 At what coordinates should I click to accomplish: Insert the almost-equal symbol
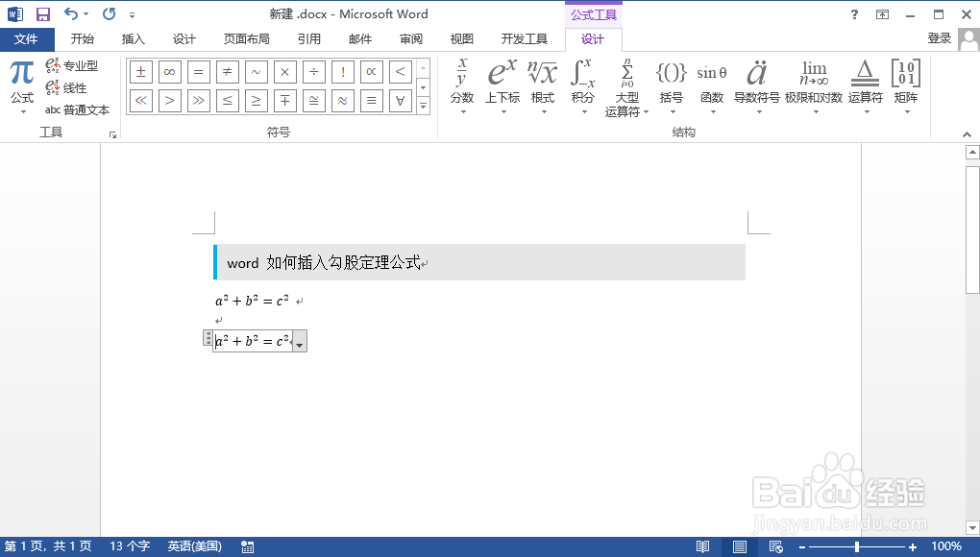click(x=342, y=101)
